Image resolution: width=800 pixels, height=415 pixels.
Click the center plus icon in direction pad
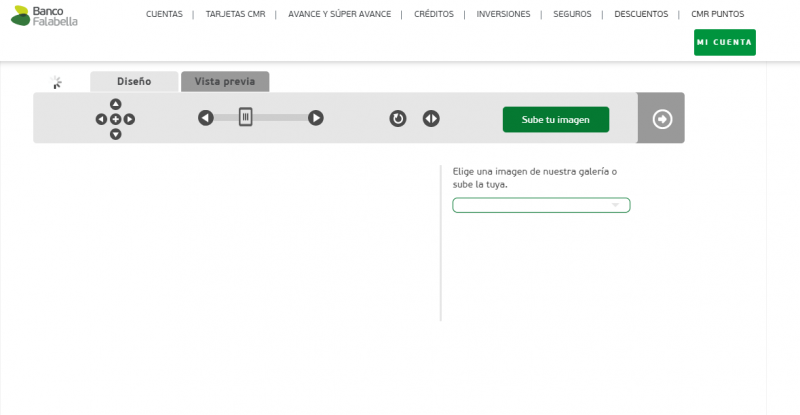pos(115,119)
